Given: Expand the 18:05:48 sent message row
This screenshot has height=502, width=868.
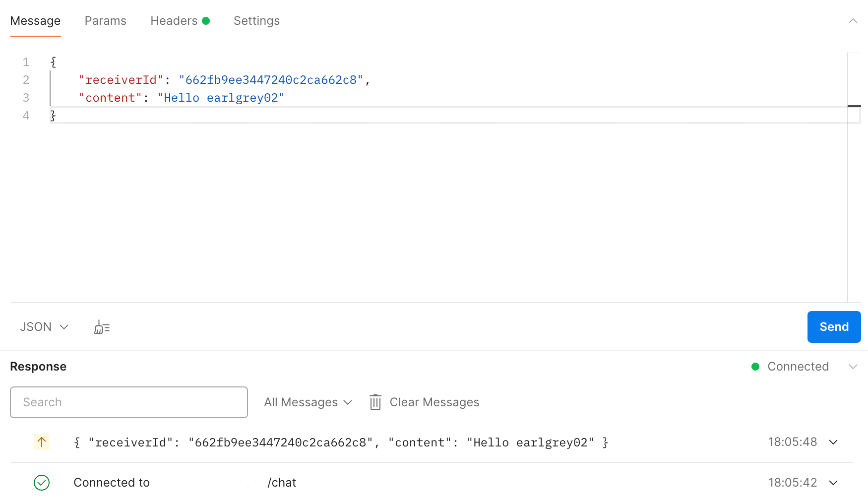Looking at the screenshot, I should click(x=833, y=442).
